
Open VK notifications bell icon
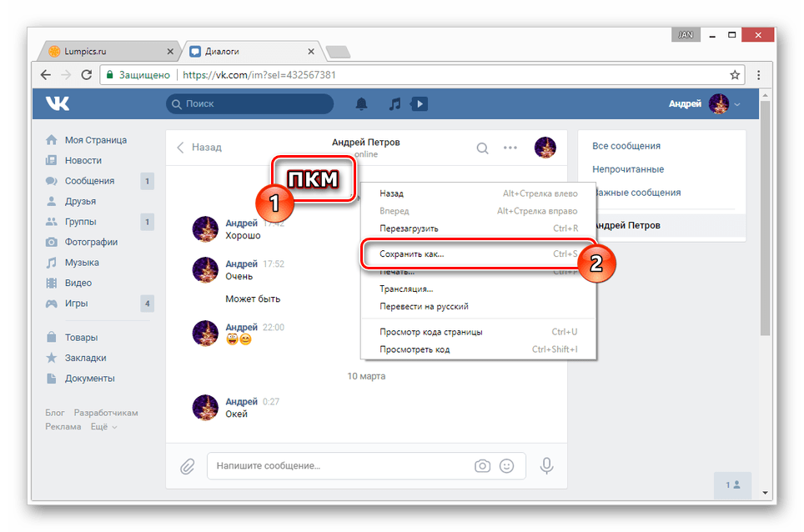[x=362, y=103]
